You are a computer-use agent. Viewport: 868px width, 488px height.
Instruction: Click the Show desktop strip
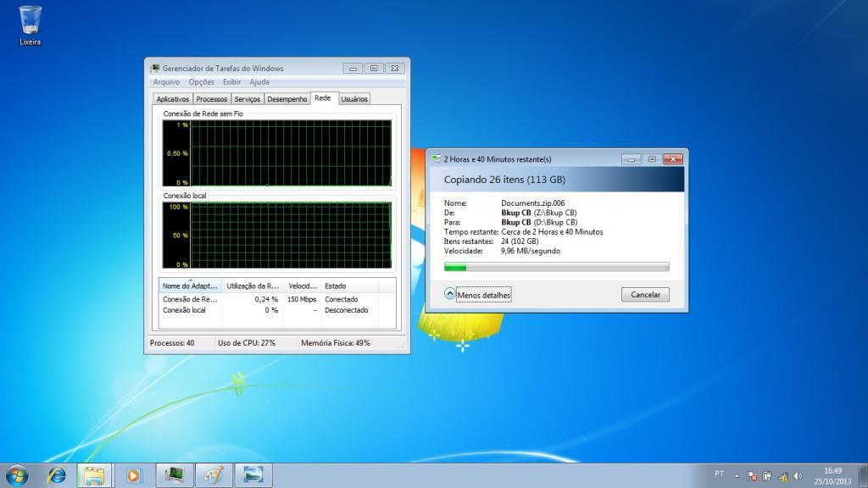point(862,476)
